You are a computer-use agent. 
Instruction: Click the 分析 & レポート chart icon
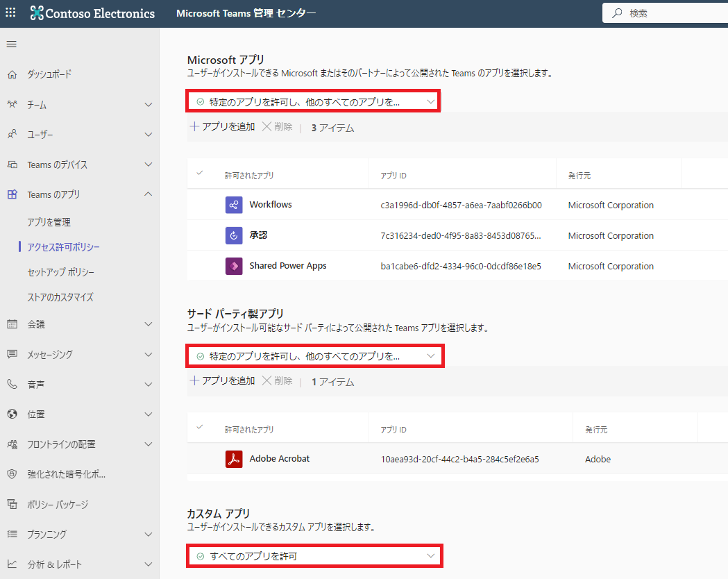[x=12, y=564]
